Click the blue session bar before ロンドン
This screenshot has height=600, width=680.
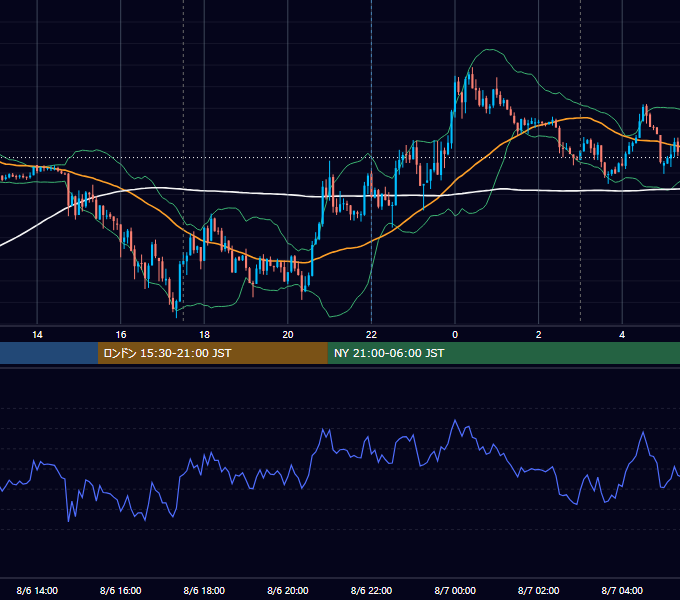(x=49, y=353)
